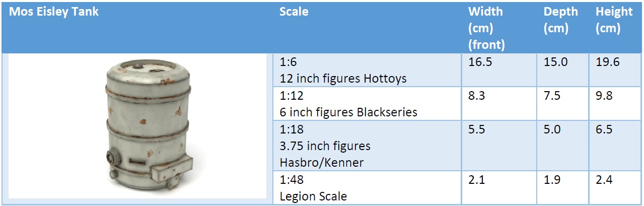This screenshot has width=644, height=206.
Task: Select the depth value 15.0
Action: point(556,62)
